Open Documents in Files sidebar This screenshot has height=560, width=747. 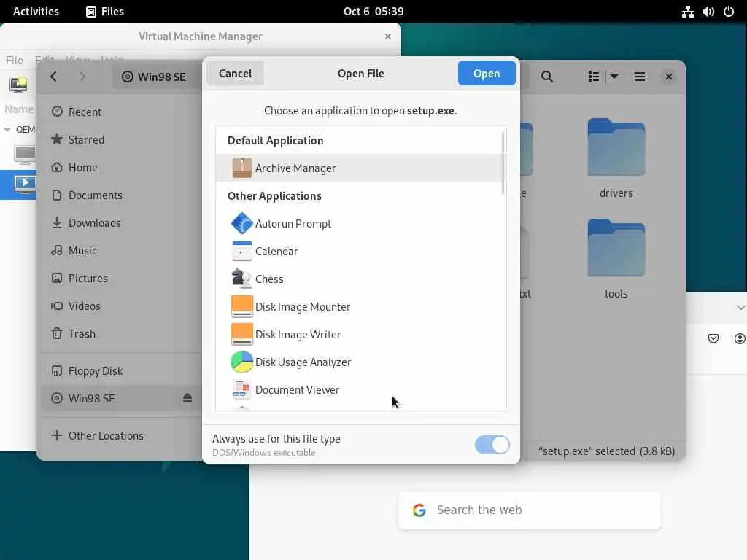(x=120, y=195)
